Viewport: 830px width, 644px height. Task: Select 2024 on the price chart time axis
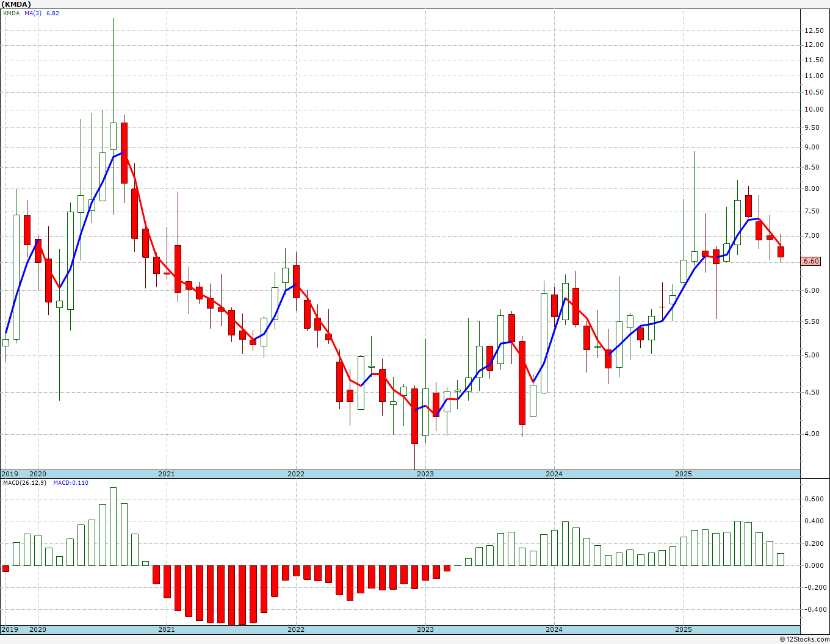pyautogui.click(x=554, y=474)
